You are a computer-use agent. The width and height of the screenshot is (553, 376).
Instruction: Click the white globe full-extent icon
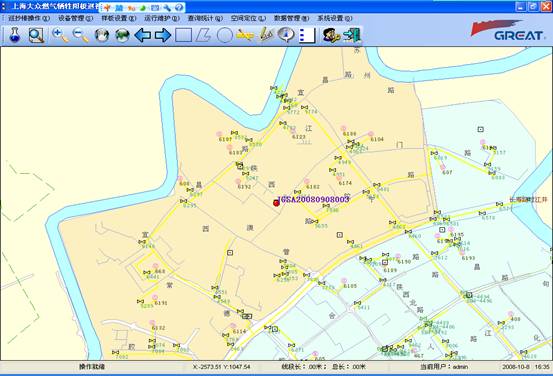click(102, 35)
